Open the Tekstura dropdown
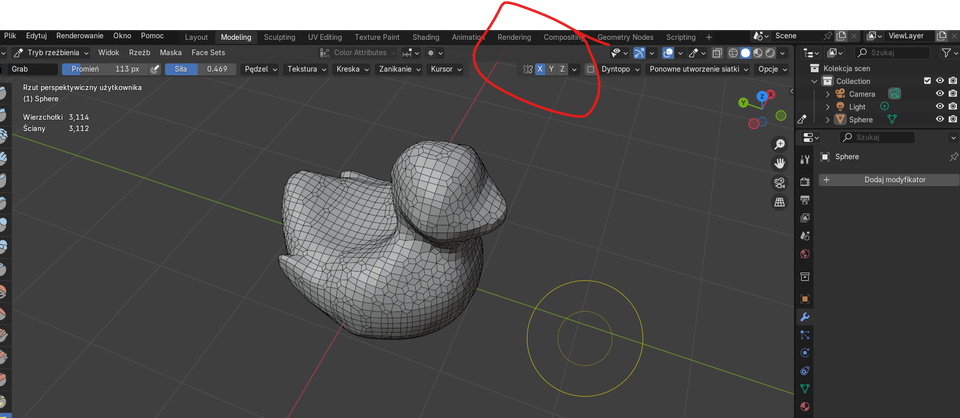 click(x=306, y=69)
